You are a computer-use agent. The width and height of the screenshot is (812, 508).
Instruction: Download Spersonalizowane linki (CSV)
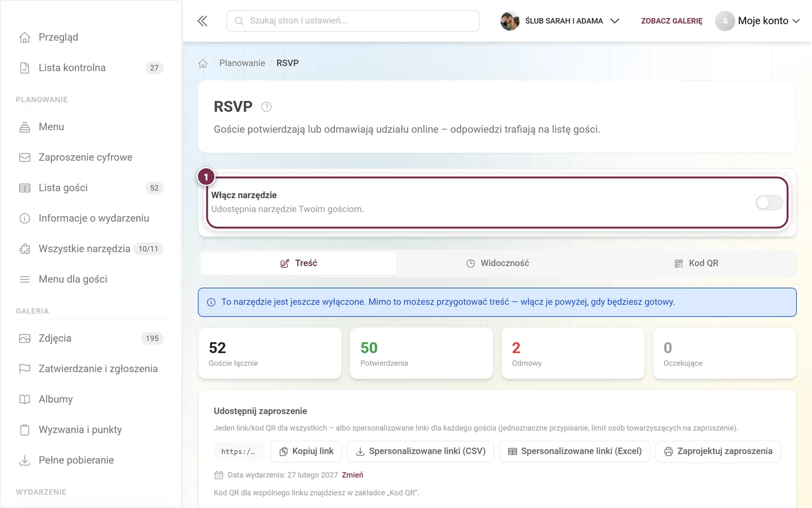421,452
